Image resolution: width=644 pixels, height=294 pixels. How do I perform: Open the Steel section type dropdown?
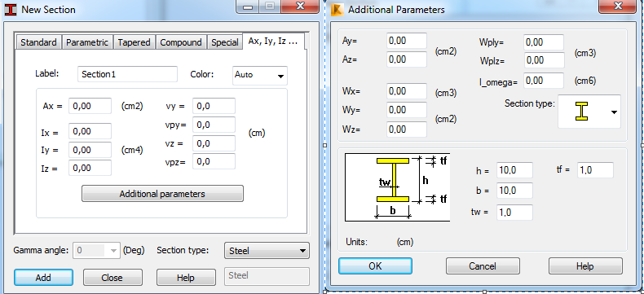pyautogui.click(x=267, y=251)
